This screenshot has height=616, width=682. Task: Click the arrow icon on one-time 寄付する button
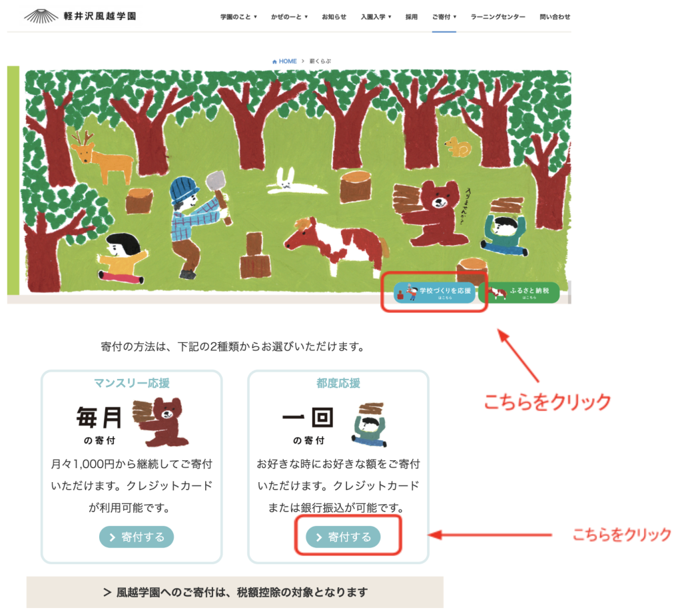click(x=319, y=537)
